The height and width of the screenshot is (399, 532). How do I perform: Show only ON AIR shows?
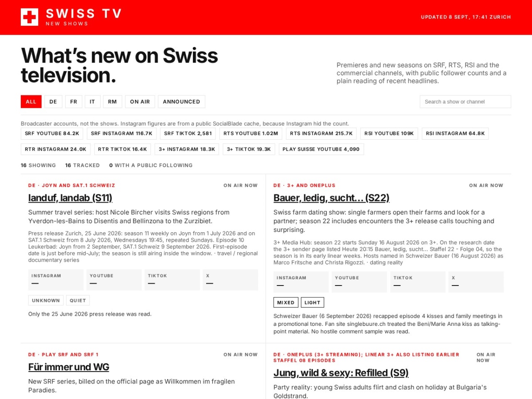(140, 102)
